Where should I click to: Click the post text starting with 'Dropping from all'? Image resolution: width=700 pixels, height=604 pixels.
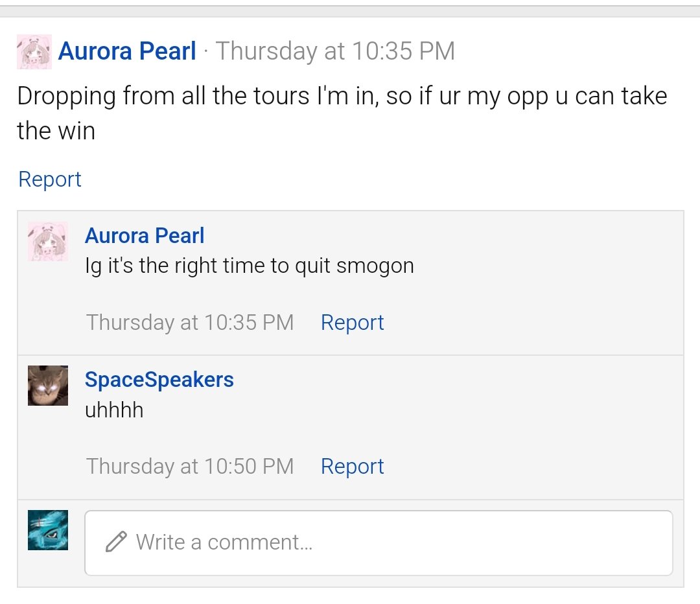click(342, 113)
